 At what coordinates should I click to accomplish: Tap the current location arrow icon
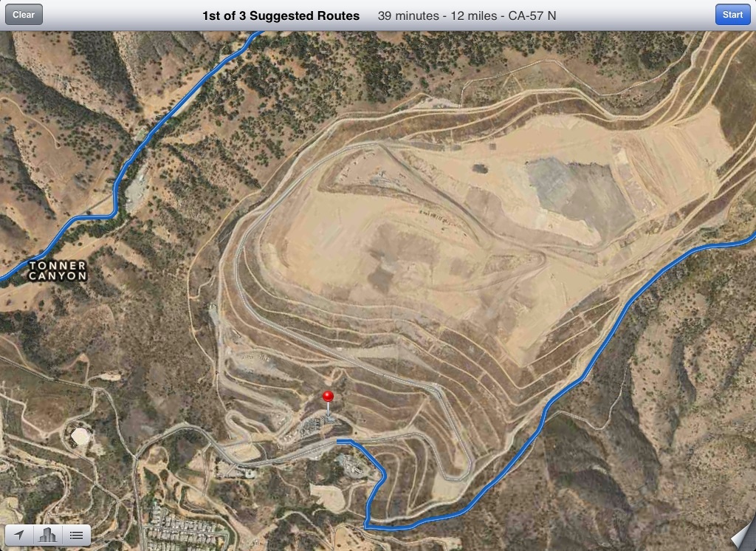(x=19, y=535)
